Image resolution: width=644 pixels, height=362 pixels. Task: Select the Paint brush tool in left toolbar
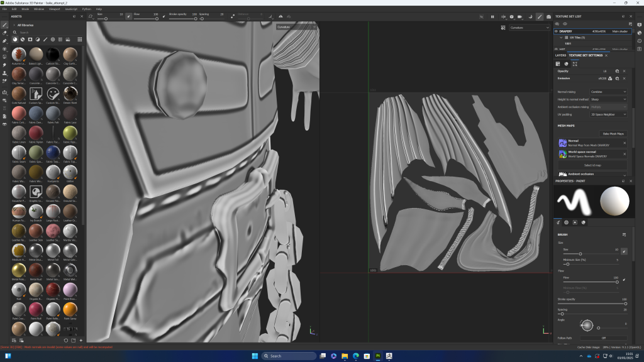click(5, 25)
